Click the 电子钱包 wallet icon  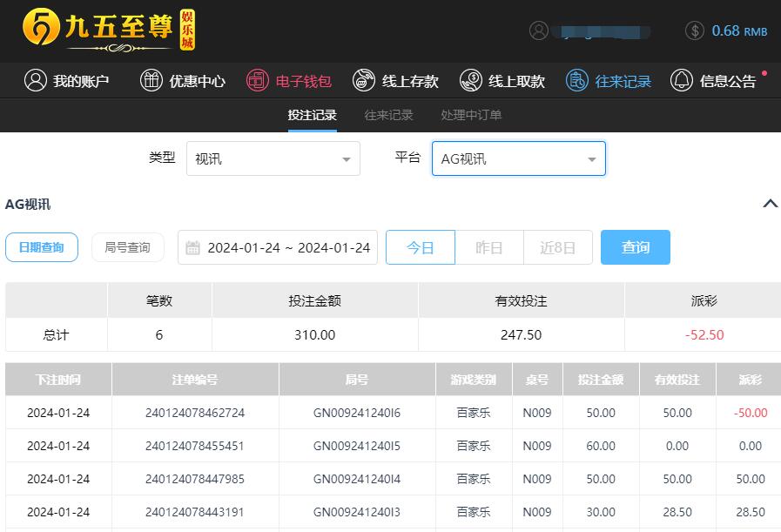(258, 80)
